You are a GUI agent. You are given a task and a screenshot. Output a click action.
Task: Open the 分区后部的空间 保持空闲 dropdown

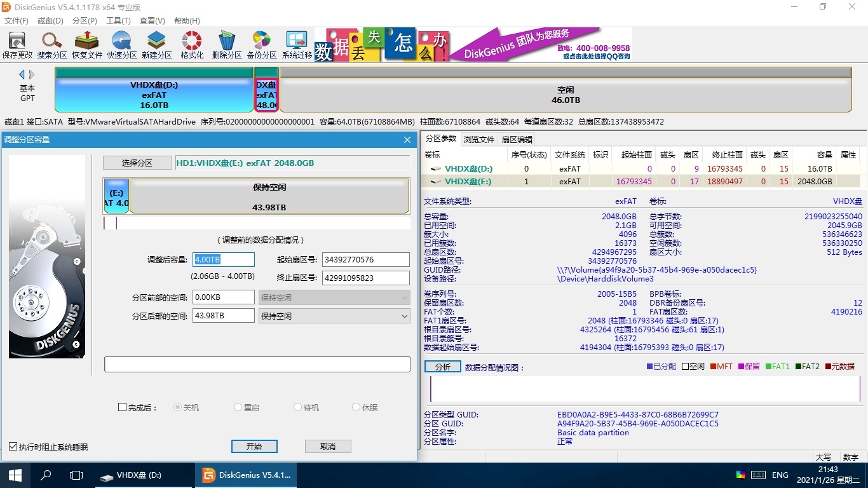pyautogui.click(x=334, y=316)
